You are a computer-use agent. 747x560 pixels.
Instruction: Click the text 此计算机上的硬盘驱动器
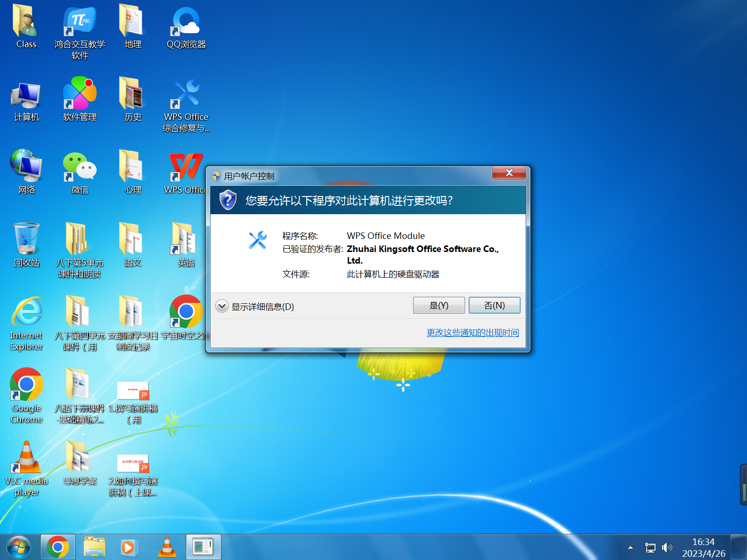pyautogui.click(x=393, y=274)
